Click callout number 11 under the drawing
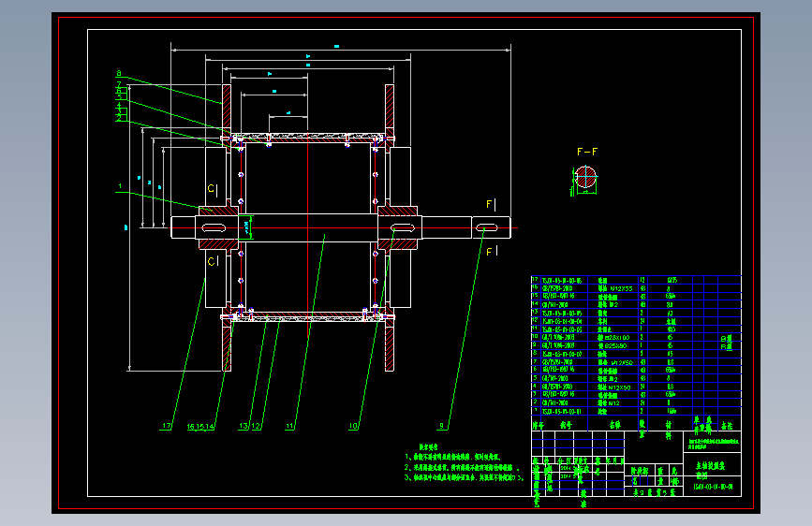The image size is (812, 526). tap(289, 426)
